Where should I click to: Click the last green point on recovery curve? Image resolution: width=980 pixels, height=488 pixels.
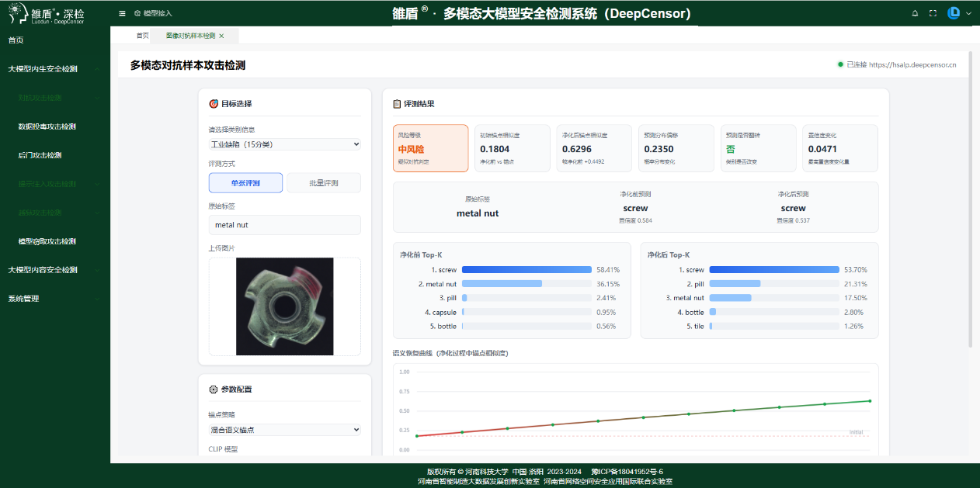870,401
